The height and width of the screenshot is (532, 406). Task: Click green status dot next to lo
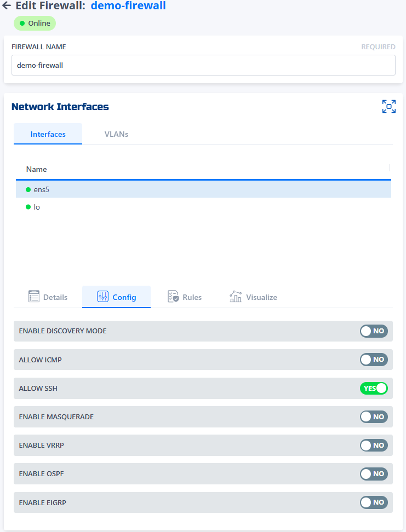pyautogui.click(x=28, y=207)
